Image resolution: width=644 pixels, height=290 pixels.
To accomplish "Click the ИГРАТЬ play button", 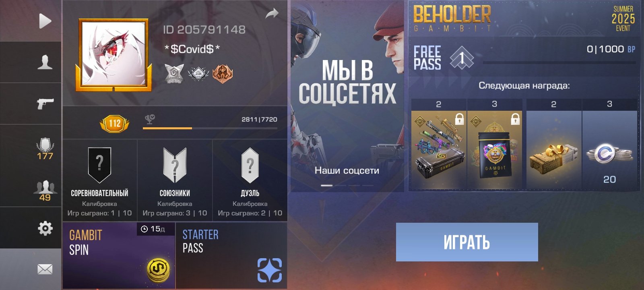I will (x=467, y=242).
